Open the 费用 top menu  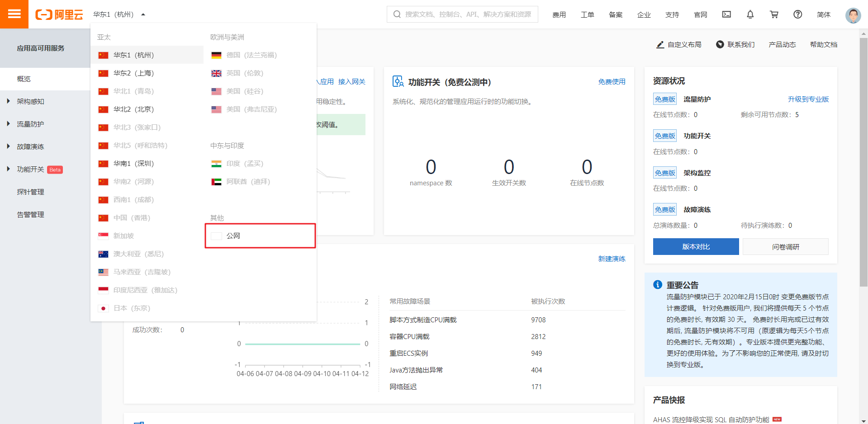[559, 14]
